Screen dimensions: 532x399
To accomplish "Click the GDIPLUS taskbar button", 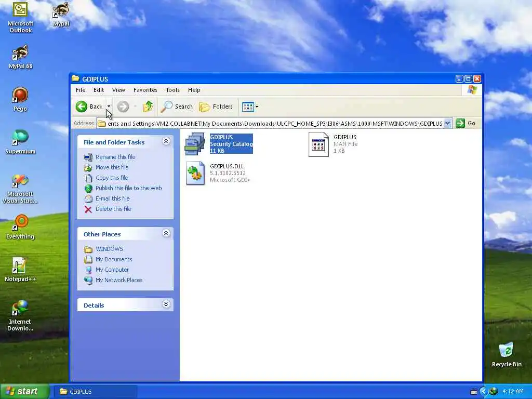I will [96, 392].
